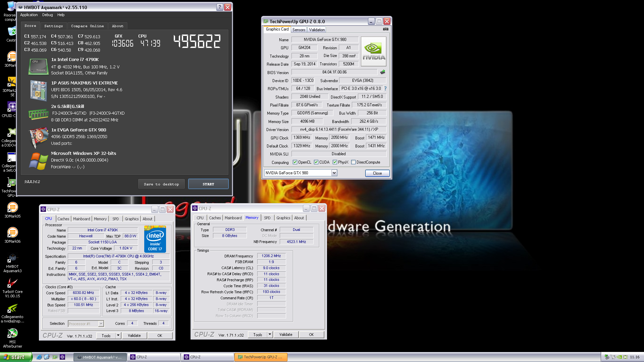This screenshot has height=362, width=644.
Task: Open the nvidiaInspector shortcut on desktop
Action: [12, 313]
